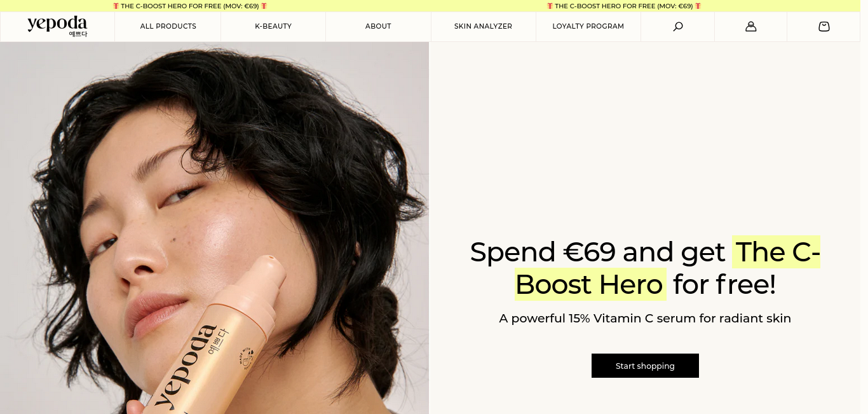Viewport: 868px width, 414px height.
Task: Click the gift icon starting the right announcement
Action: click(x=550, y=6)
